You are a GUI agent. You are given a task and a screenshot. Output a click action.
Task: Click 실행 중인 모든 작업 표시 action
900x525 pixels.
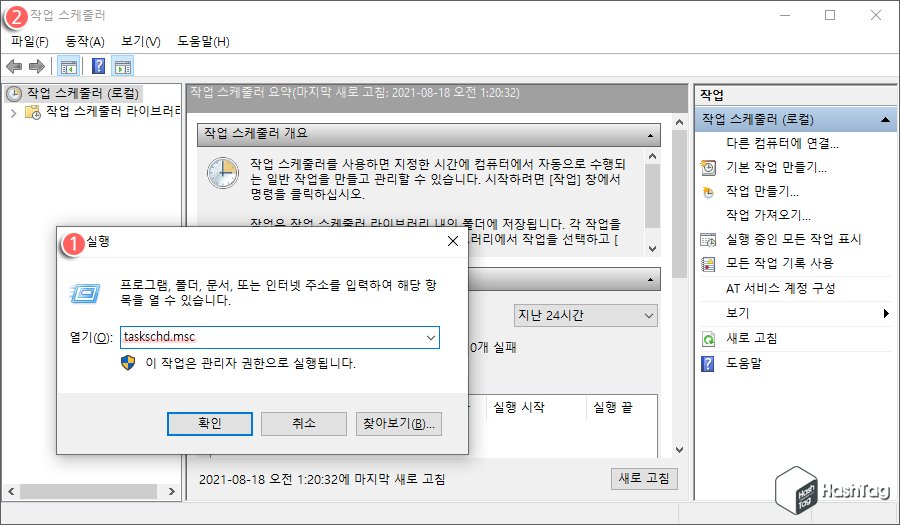tap(793, 239)
